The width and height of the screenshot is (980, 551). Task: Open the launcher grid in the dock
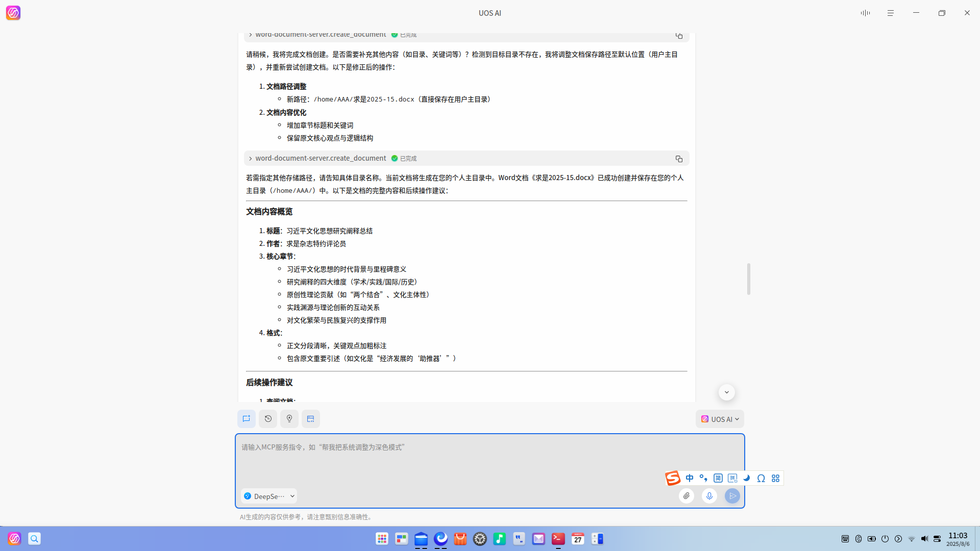click(x=382, y=539)
